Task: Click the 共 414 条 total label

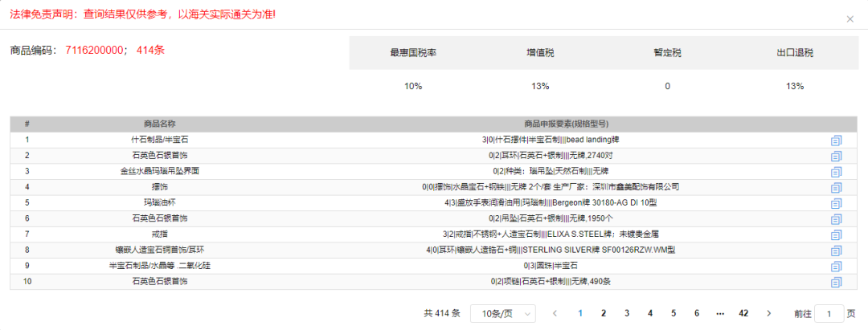Action: (x=442, y=313)
